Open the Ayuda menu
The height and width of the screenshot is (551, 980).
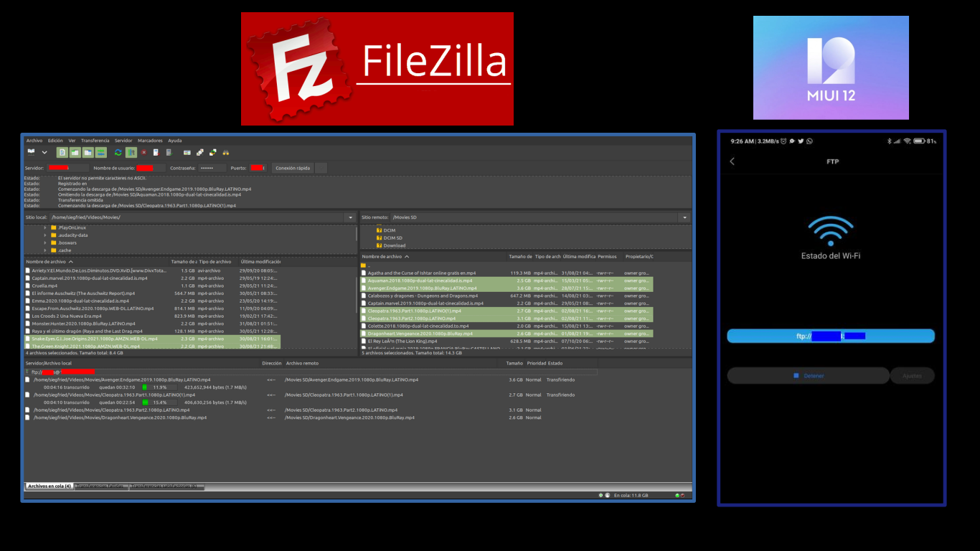coord(174,141)
